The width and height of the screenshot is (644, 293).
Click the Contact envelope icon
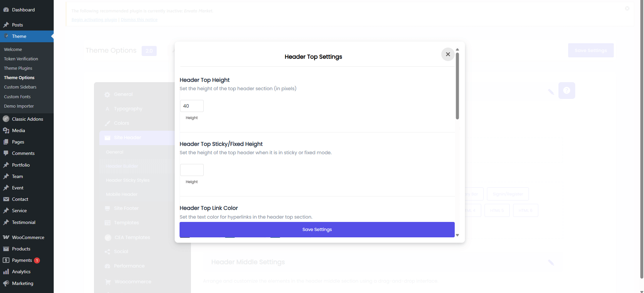(x=6, y=199)
